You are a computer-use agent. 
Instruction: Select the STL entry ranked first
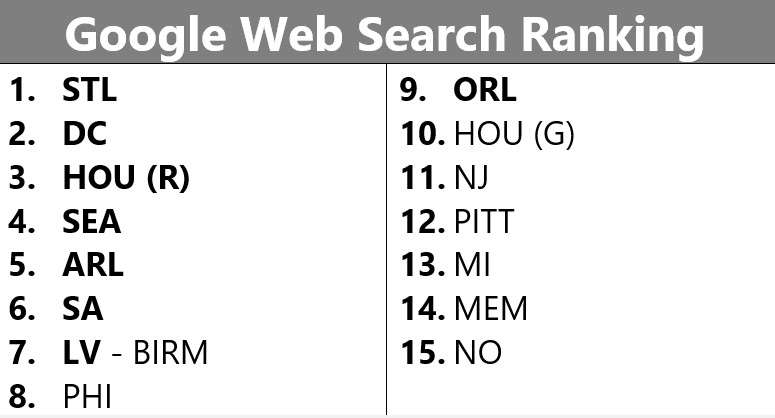(89, 90)
